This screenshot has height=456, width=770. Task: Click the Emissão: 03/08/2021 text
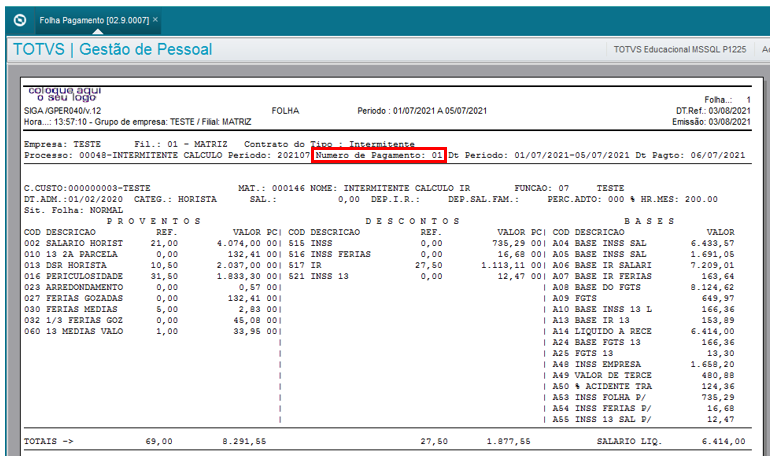[711, 122]
